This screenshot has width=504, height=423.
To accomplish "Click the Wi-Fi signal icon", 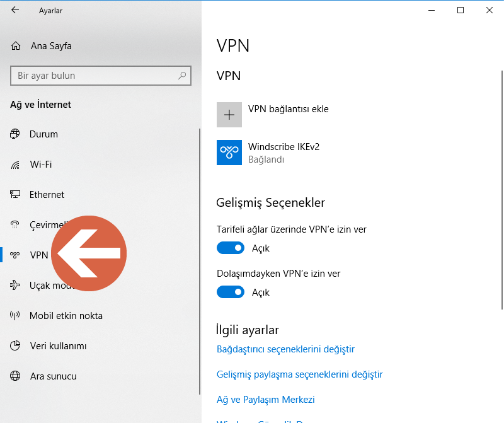I will click(x=14, y=164).
